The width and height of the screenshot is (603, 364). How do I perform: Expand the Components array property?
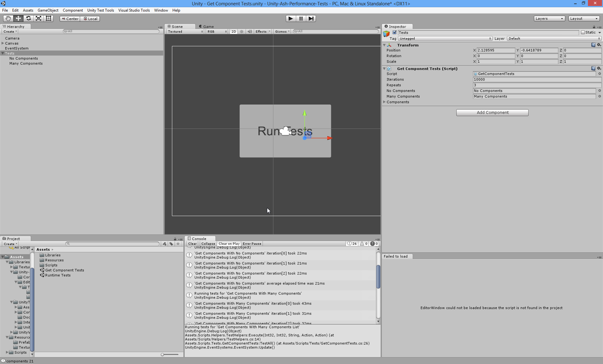384,102
